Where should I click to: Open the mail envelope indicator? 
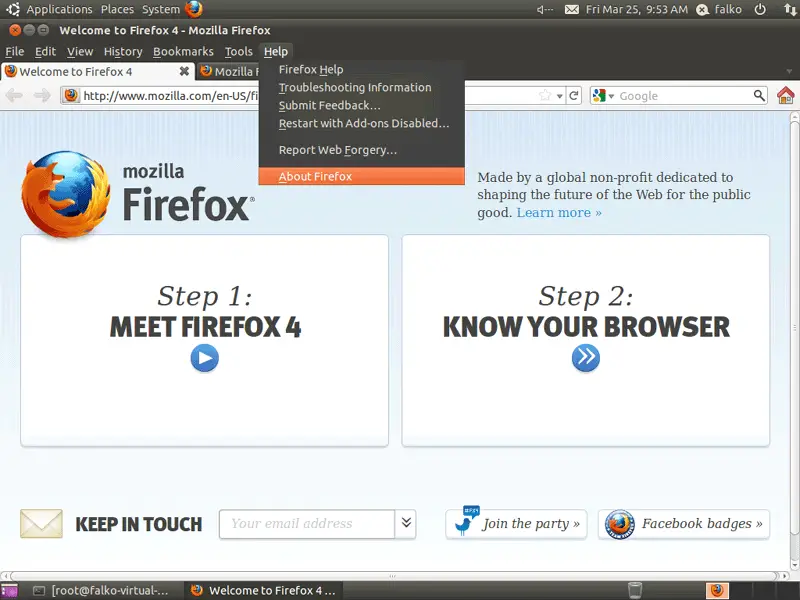[x=571, y=9]
